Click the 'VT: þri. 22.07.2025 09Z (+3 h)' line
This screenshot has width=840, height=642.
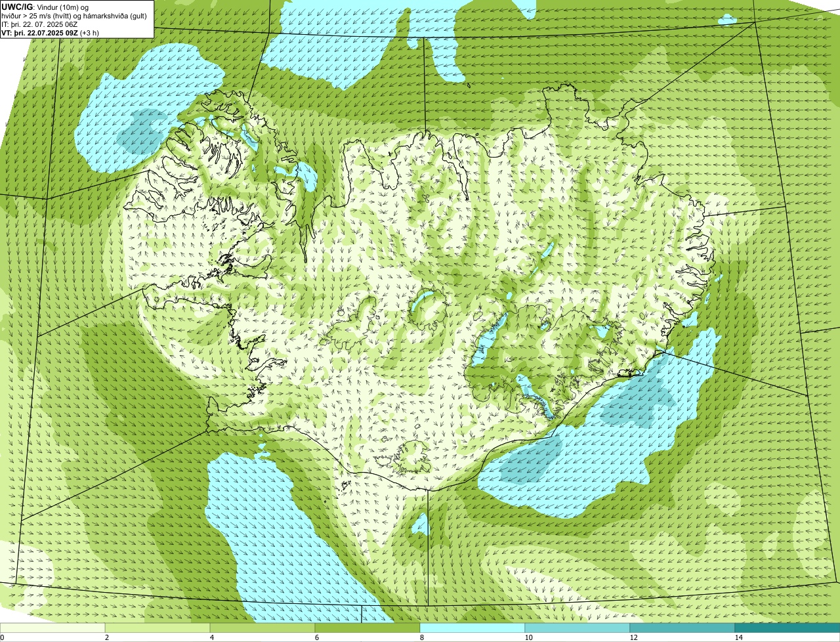51,32
